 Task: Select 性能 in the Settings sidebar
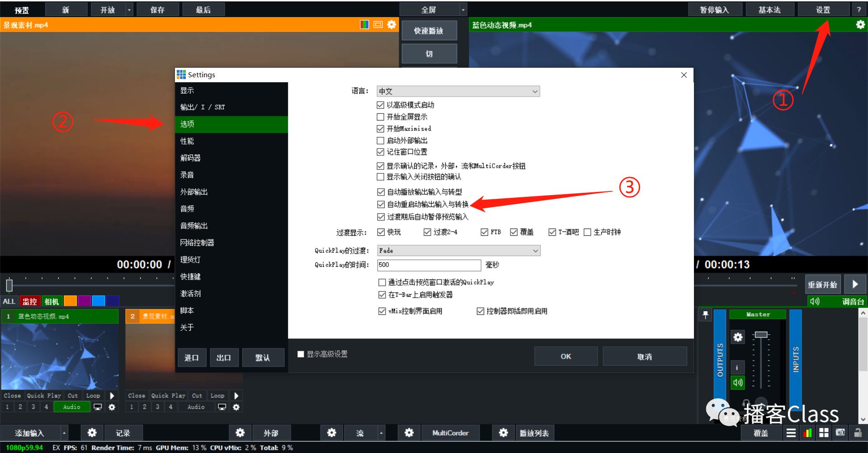188,141
